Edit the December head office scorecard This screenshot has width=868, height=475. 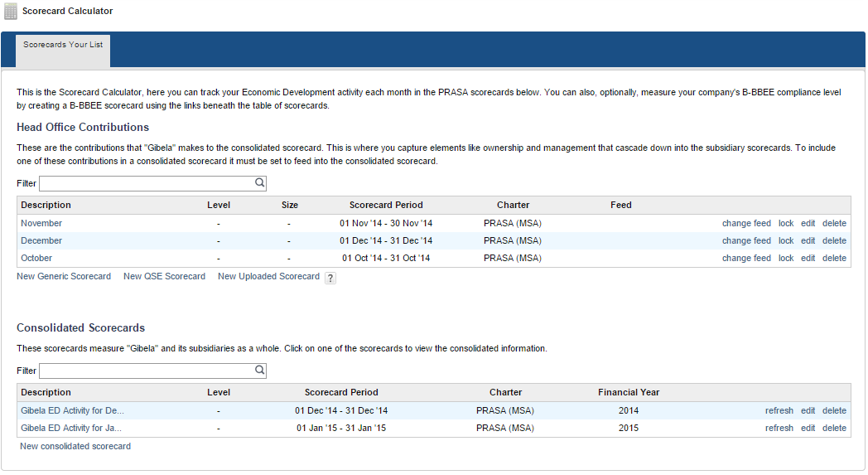808,240
